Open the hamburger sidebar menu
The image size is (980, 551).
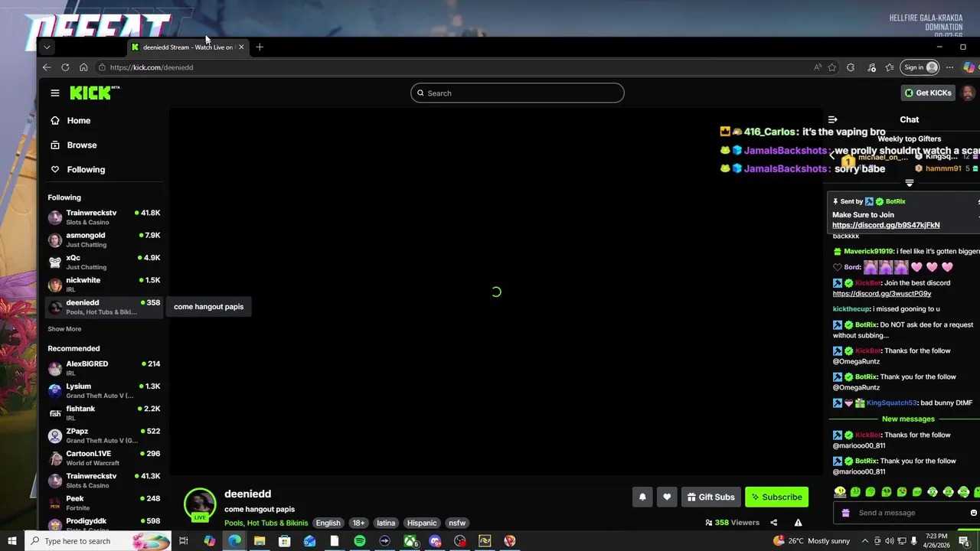(55, 93)
